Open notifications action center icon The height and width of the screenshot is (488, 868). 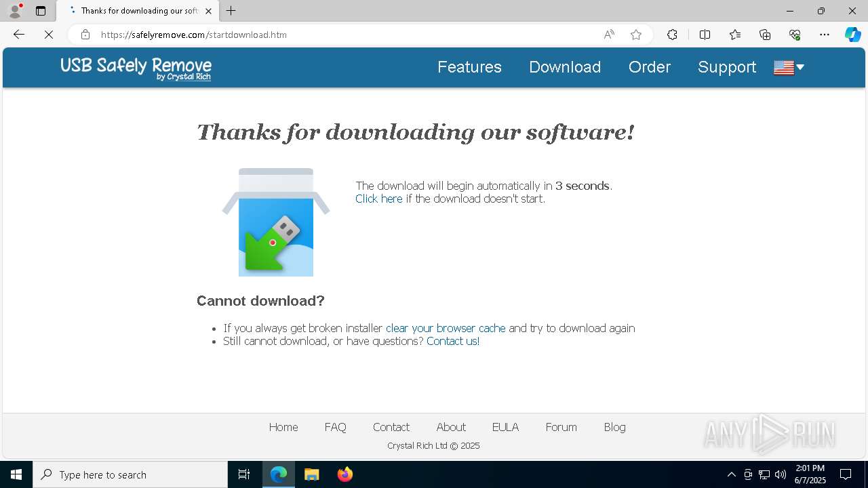(846, 474)
